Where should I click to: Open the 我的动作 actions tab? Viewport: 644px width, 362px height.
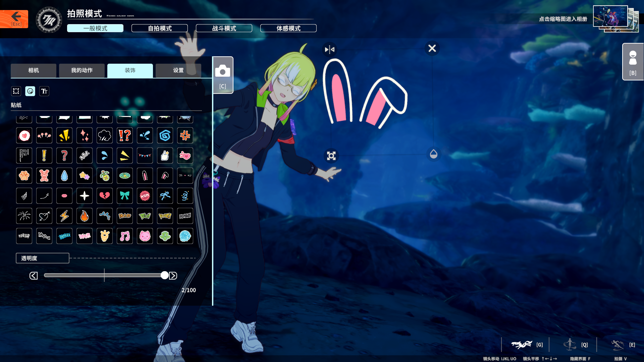coord(82,70)
